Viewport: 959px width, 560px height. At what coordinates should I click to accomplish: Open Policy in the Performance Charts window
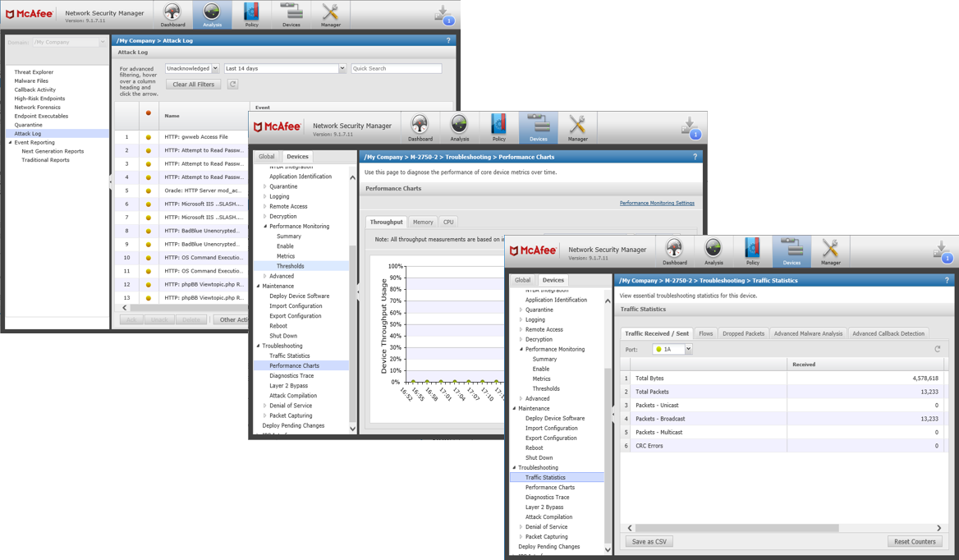pyautogui.click(x=499, y=128)
